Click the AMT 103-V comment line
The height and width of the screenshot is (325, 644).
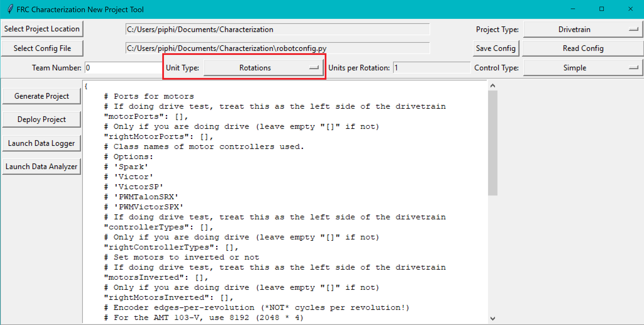pyautogui.click(x=204, y=317)
